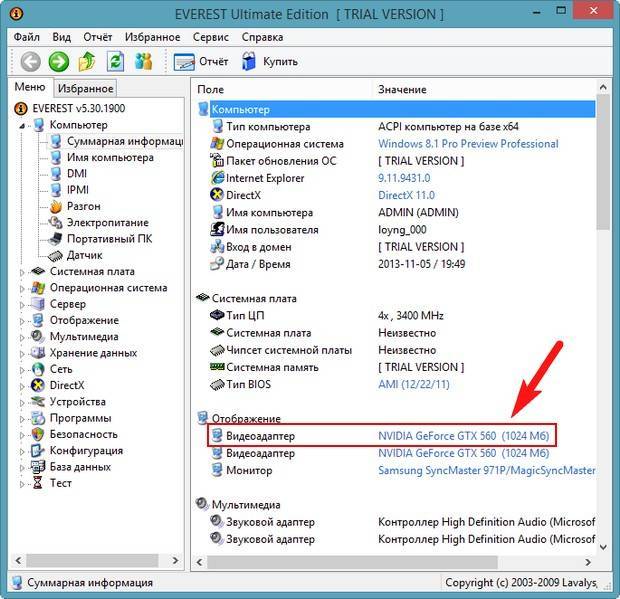The width and height of the screenshot is (620, 599).
Task: Click the Тип ЦП processor icon
Action: (217, 315)
